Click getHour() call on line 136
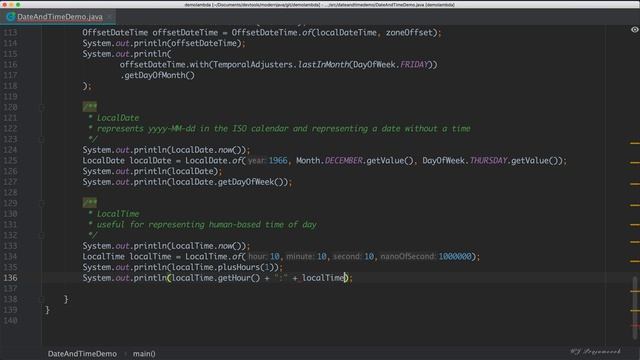Image resolution: width=640 pixels, height=360 pixels. 239,278
